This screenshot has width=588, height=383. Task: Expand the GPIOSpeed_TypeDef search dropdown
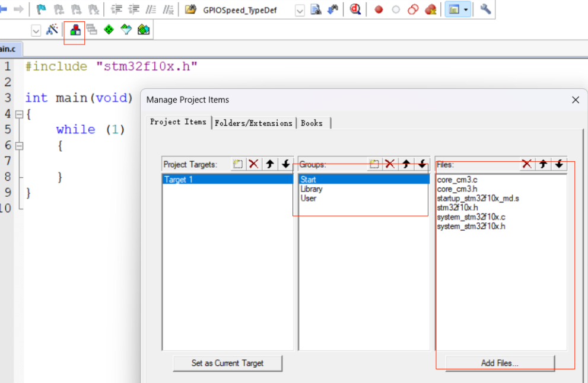(300, 11)
